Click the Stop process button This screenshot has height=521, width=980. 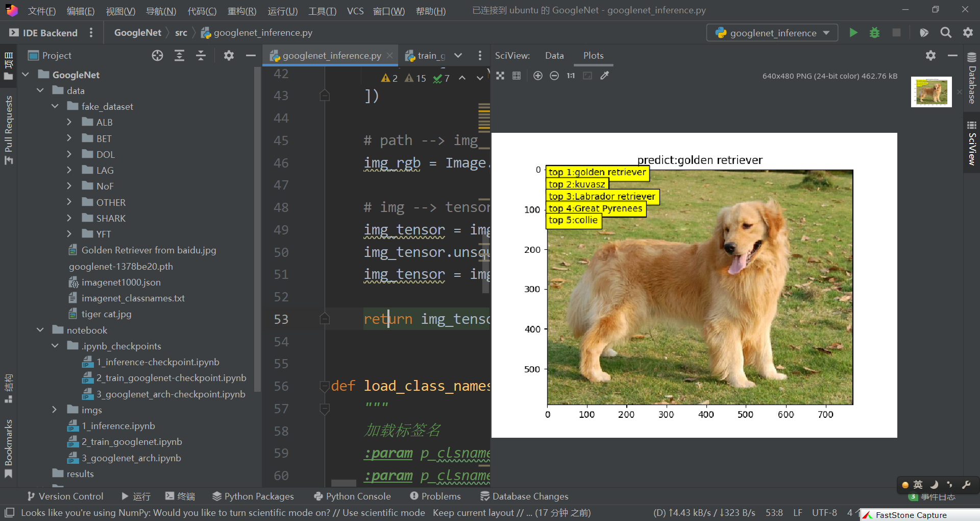pos(896,33)
